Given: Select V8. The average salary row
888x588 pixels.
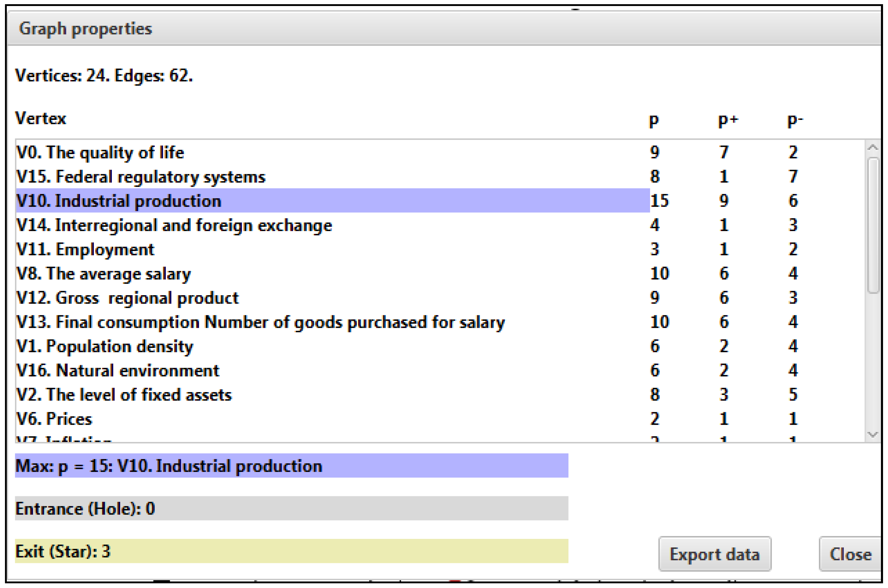Looking at the screenshot, I should tap(104, 274).
